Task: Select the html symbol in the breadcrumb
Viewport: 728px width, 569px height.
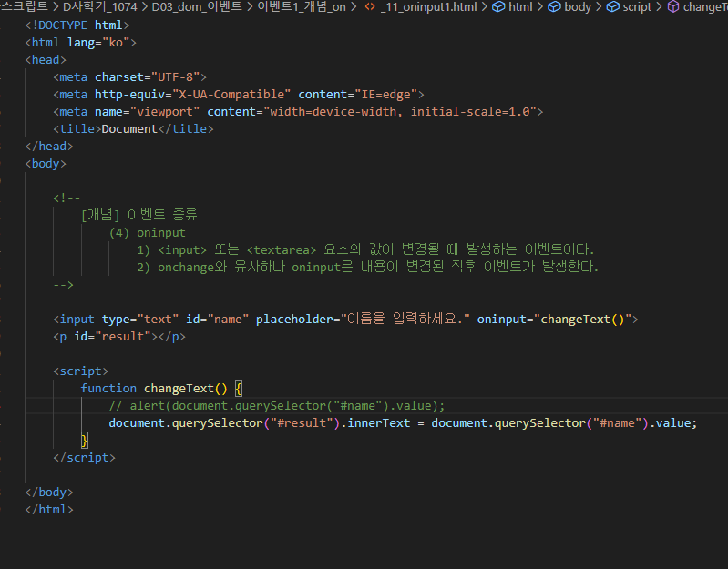Action: [520, 7]
